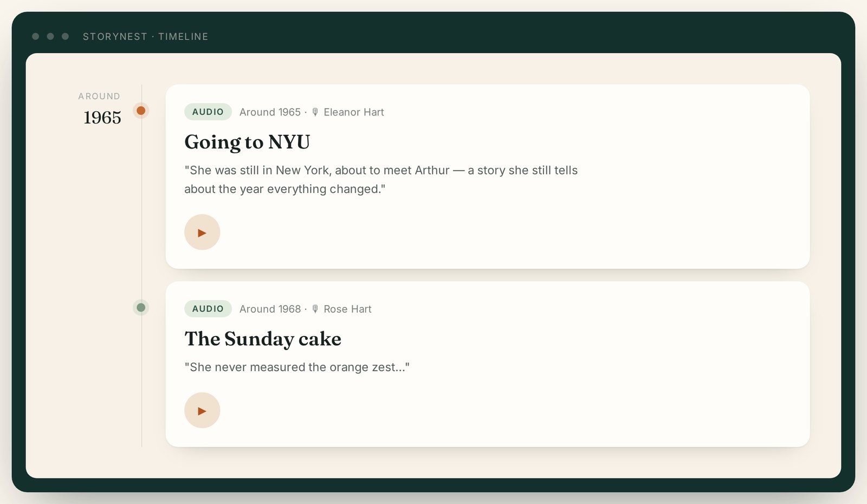
Task: Click the AUDIO badge on The Sunday cake
Action: [208, 308]
